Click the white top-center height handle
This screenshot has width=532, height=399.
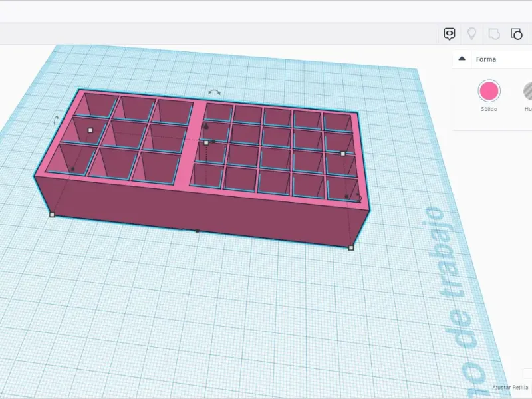tap(206, 143)
